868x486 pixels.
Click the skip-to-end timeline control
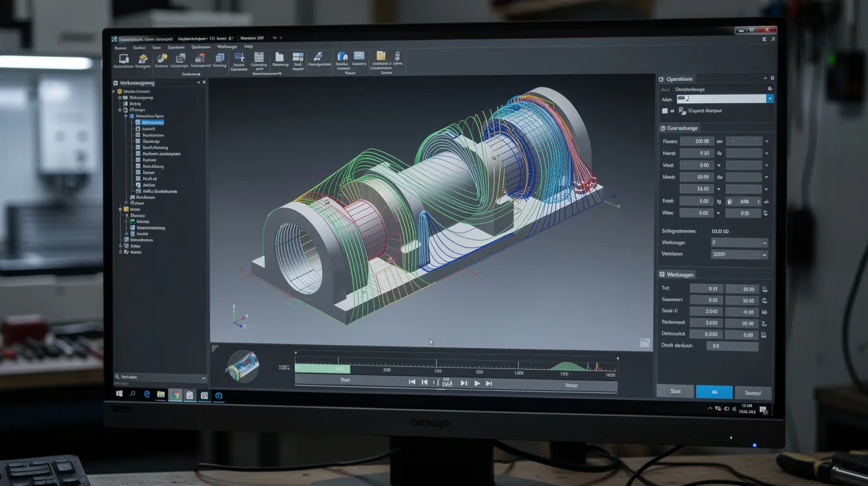pos(489,383)
